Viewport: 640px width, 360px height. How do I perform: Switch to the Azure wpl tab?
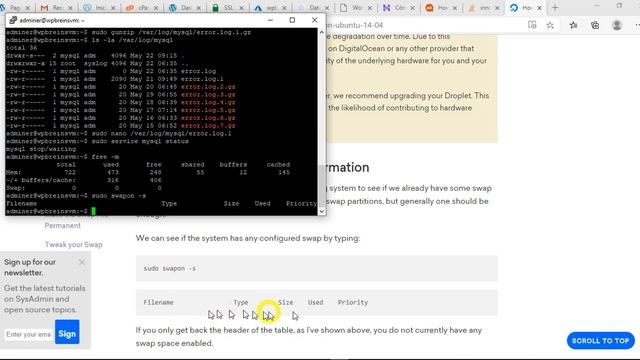[x=267, y=8]
